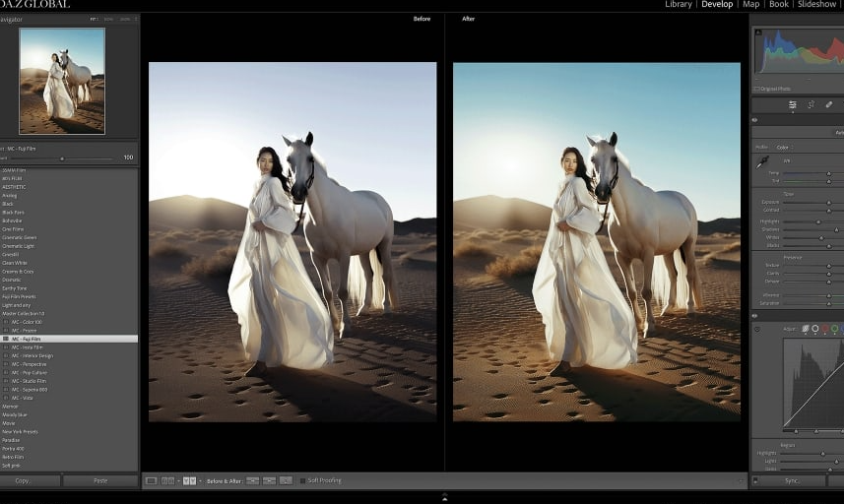Adjust the preset Amount slider

pos(62,158)
